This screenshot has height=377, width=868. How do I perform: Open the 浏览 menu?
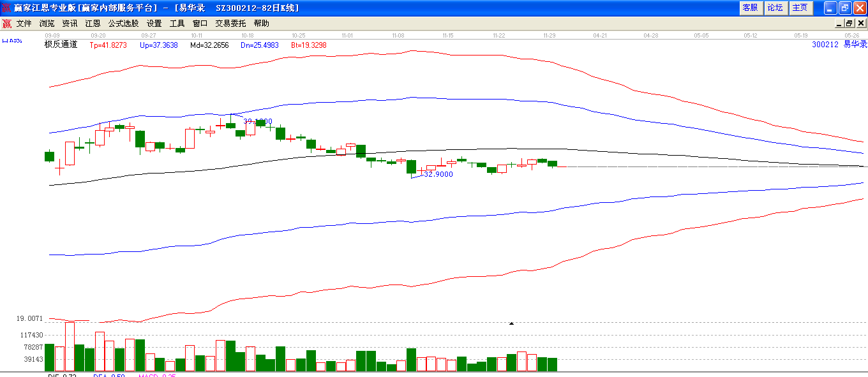coord(47,24)
